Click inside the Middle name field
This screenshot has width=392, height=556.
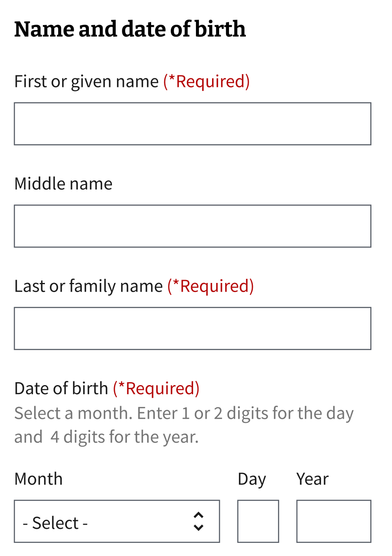(x=192, y=226)
